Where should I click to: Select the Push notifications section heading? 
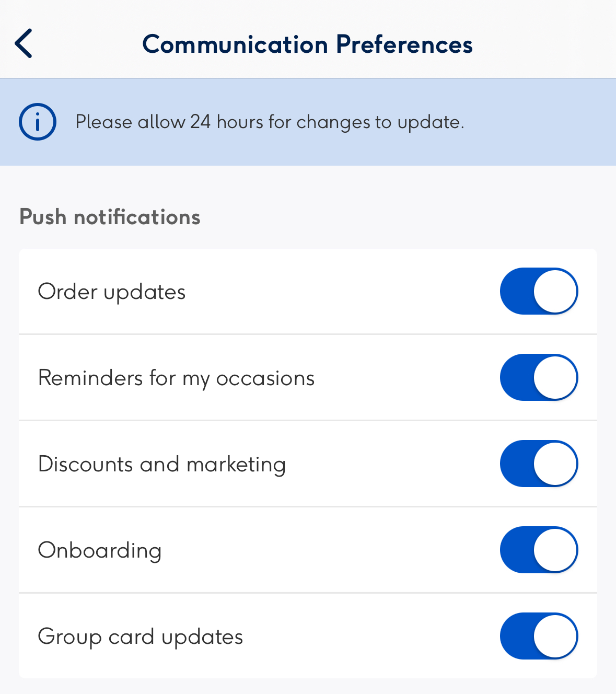(110, 217)
